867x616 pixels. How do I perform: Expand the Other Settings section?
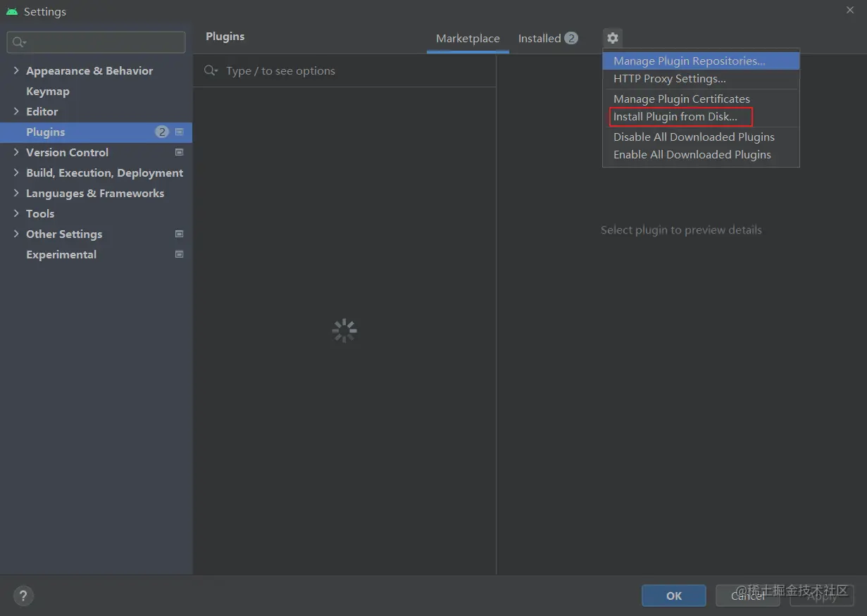tap(16, 234)
